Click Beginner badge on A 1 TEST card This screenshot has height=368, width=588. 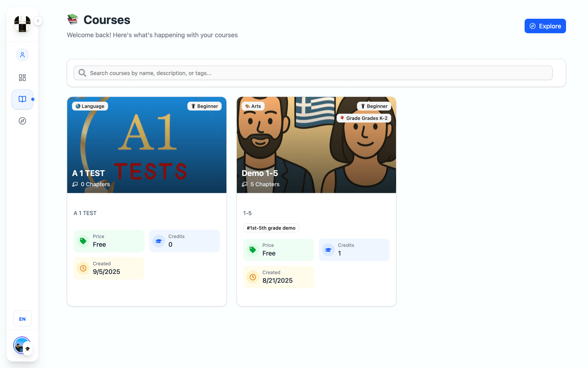click(204, 106)
